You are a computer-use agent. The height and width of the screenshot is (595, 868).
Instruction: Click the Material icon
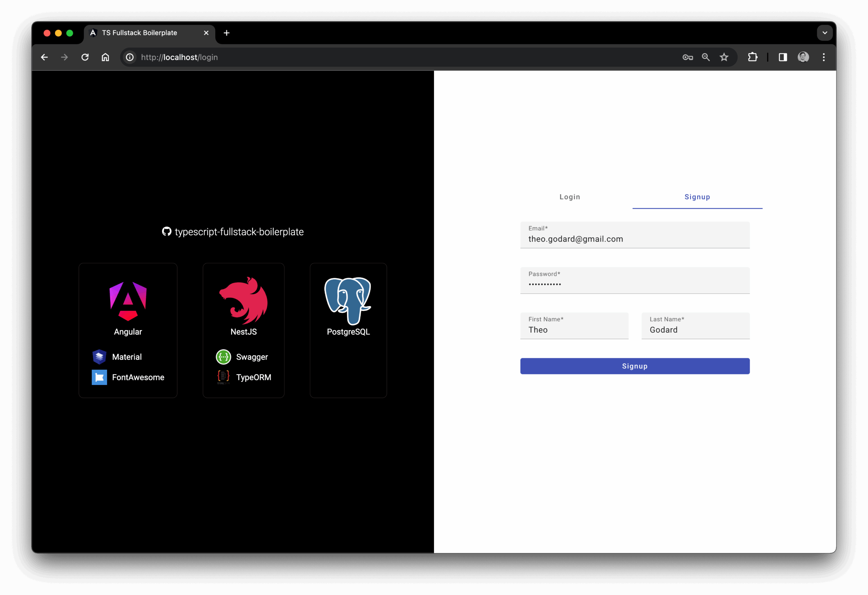[x=99, y=356]
